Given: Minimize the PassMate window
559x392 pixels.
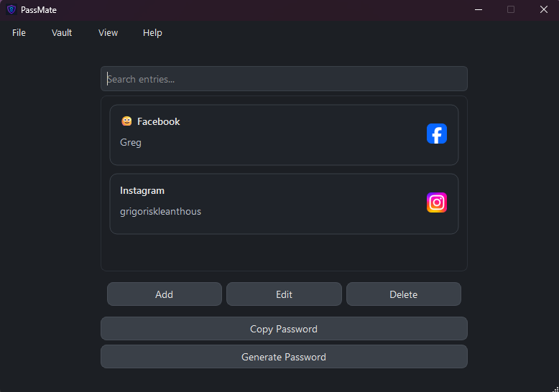Looking at the screenshot, I should tap(478, 10).
